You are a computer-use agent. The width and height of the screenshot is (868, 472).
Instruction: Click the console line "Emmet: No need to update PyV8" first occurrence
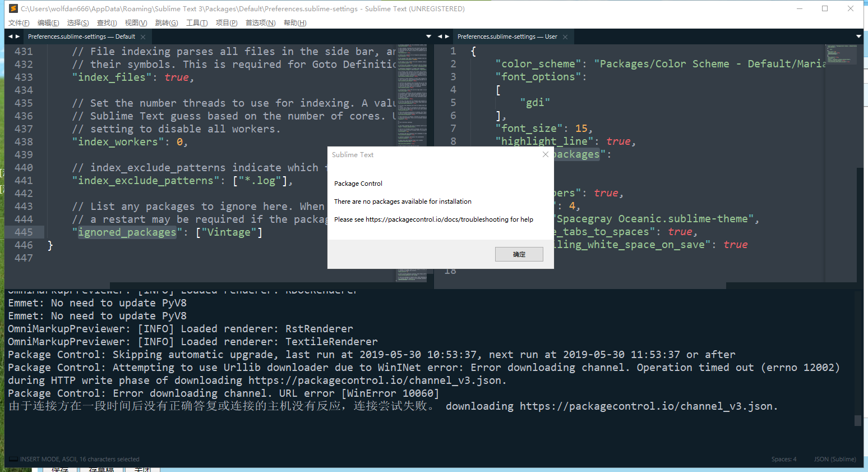click(97, 303)
